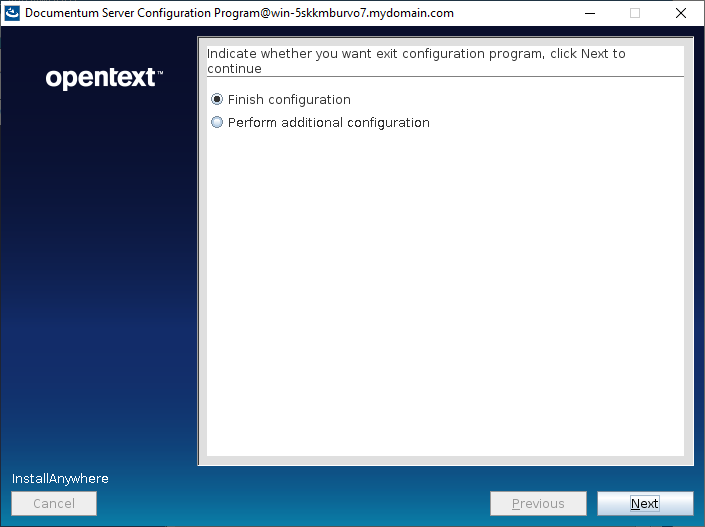Click the Documentum icon in the title bar
This screenshot has height=527, width=705.
click(13, 13)
